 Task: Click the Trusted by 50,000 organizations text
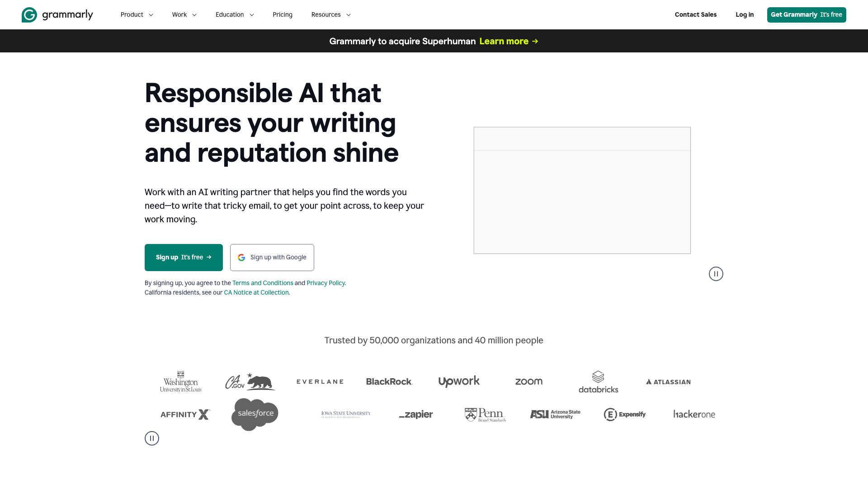434,340
